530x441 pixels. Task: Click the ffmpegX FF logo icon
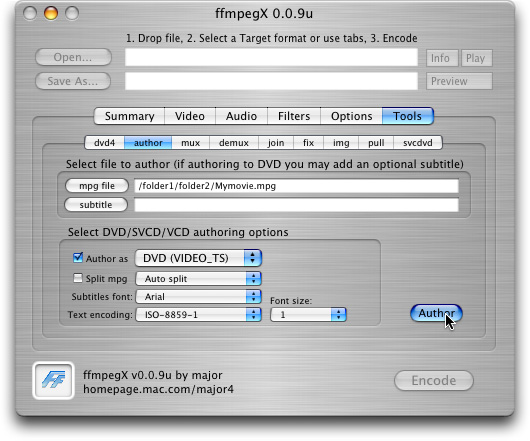53,381
